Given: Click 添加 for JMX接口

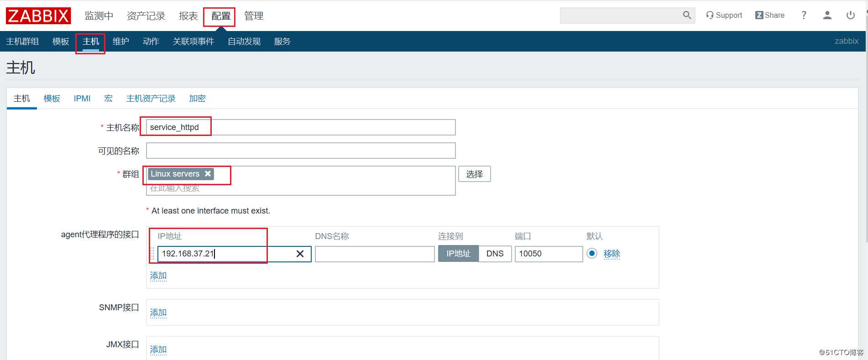Looking at the screenshot, I should [158, 350].
